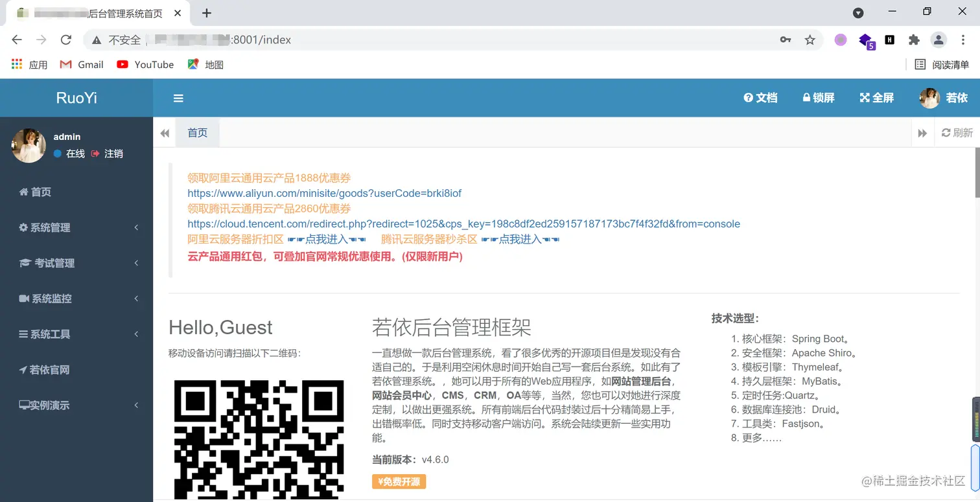Image resolution: width=980 pixels, height=502 pixels.
Task: Open the tab search dropdown arrow
Action: (x=857, y=12)
